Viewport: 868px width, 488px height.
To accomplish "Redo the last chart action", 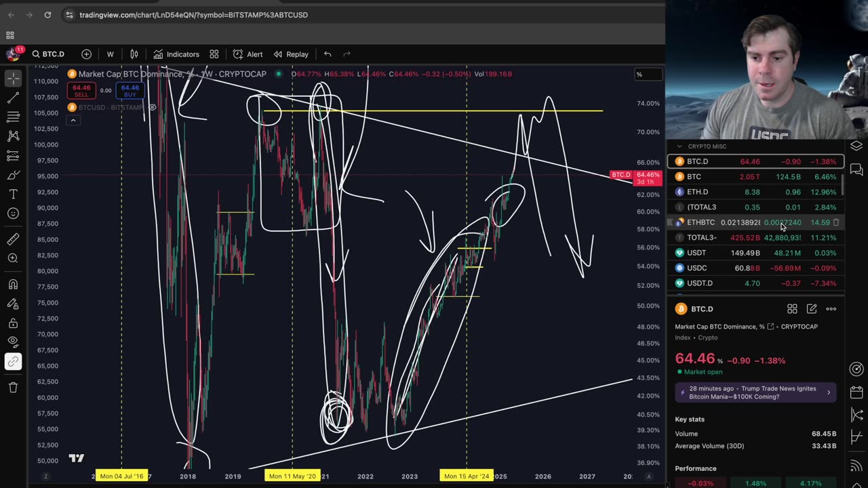I will 347,54.
